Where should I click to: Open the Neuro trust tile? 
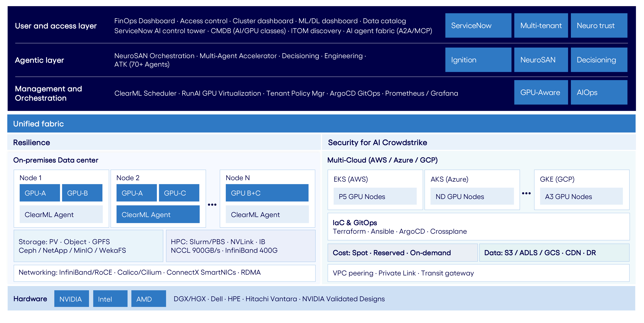click(x=599, y=26)
